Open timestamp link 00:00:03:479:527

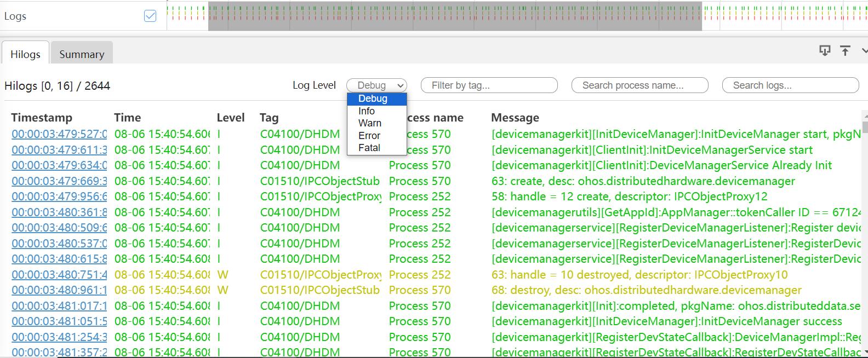point(59,134)
